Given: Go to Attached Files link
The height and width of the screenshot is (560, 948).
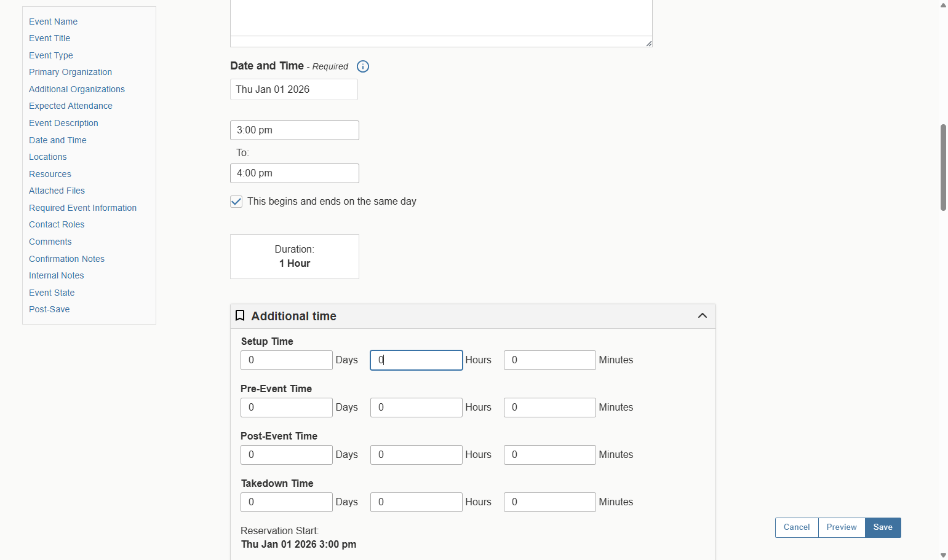Looking at the screenshot, I should click(x=57, y=191).
